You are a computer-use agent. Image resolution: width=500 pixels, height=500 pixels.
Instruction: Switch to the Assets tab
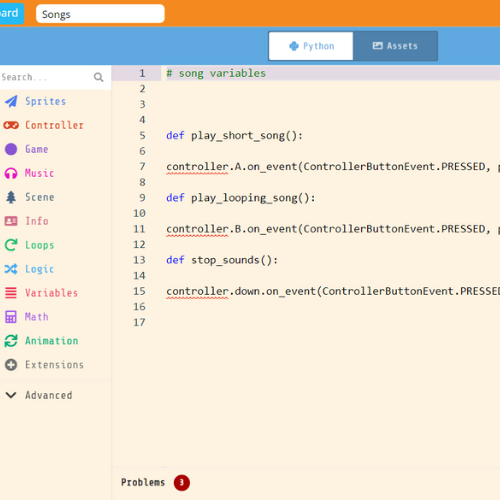click(x=395, y=46)
